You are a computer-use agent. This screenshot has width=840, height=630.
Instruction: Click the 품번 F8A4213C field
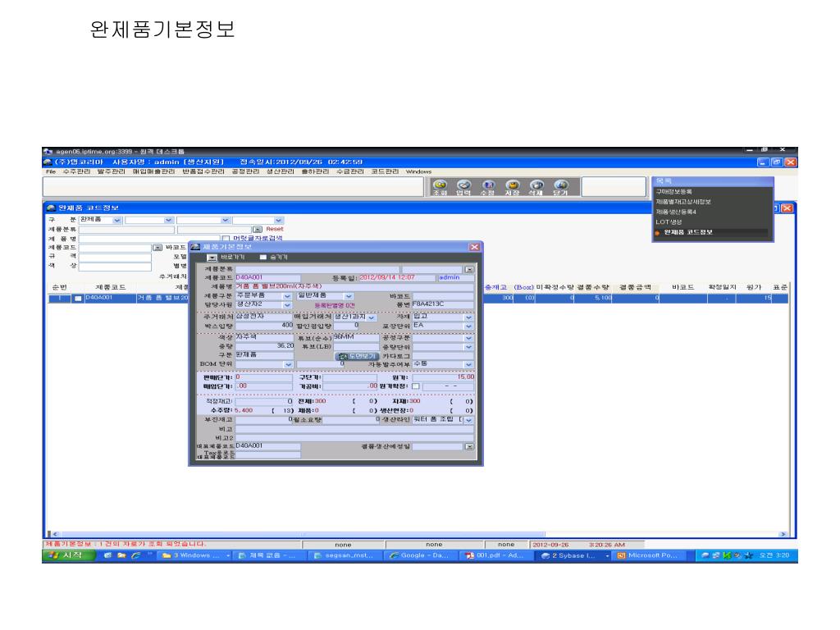(x=442, y=304)
